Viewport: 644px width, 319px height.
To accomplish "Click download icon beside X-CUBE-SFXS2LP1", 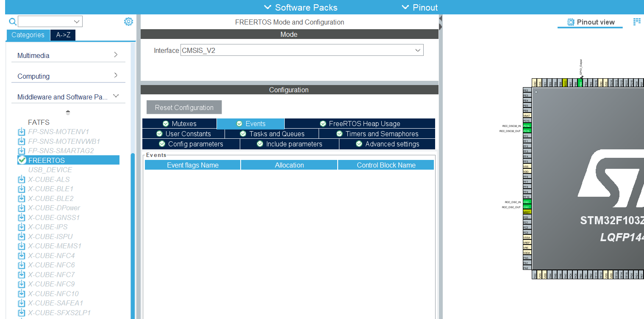I will pyautogui.click(x=22, y=313).
